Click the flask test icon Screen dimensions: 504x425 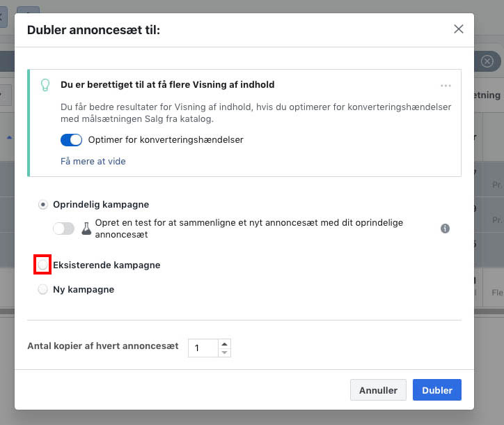[x=87, y=229]
